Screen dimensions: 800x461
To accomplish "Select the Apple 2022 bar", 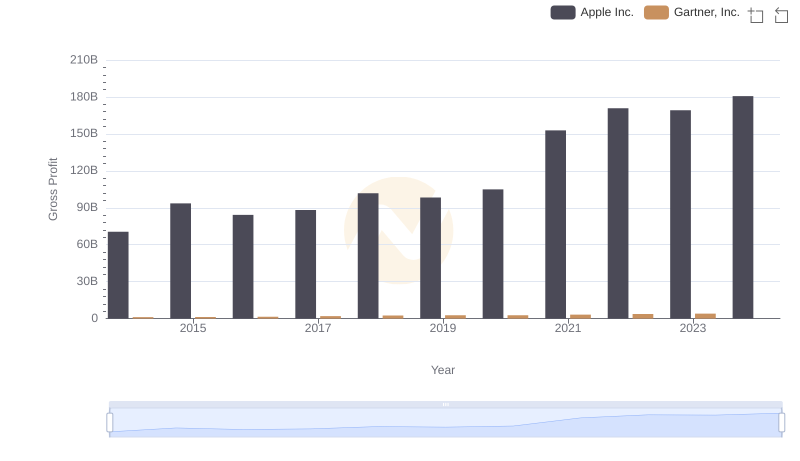I will coord(618,213).
